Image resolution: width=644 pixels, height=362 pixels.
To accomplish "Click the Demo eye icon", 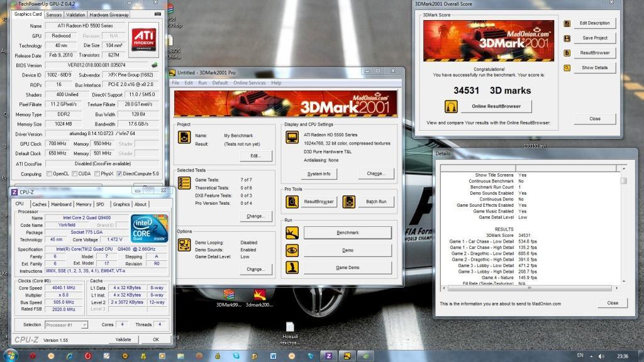I will pos(292,250).
